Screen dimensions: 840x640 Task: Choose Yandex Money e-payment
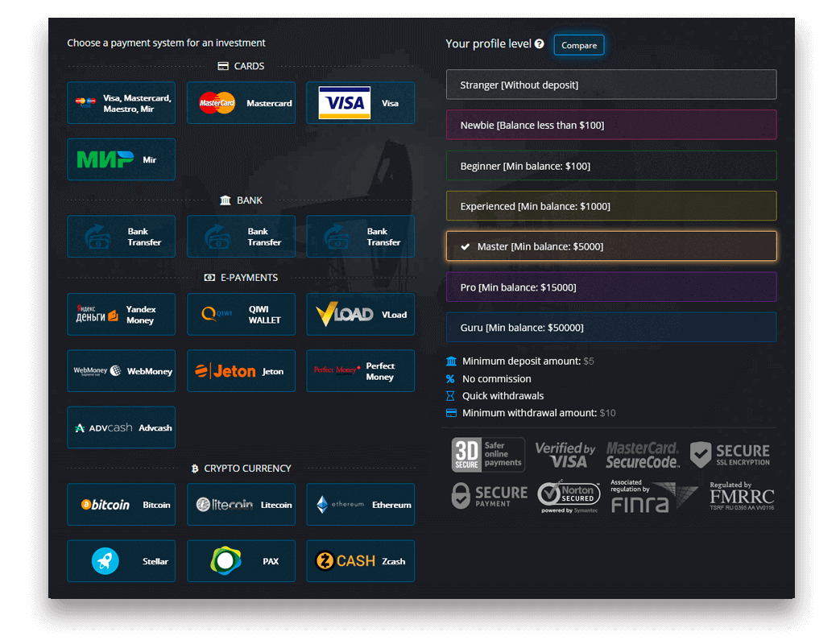[121, 315]
